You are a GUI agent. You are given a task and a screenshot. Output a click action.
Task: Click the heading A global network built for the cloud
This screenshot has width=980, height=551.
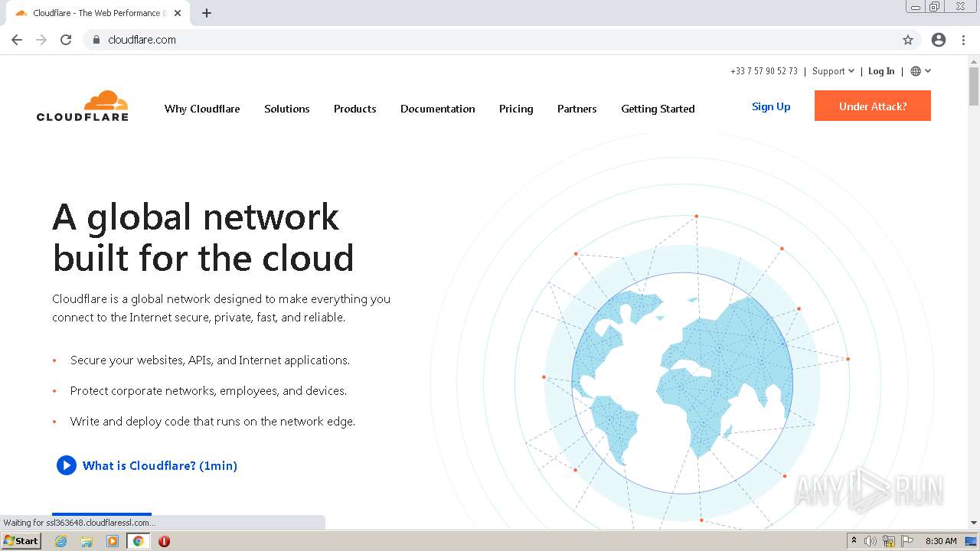203,237
